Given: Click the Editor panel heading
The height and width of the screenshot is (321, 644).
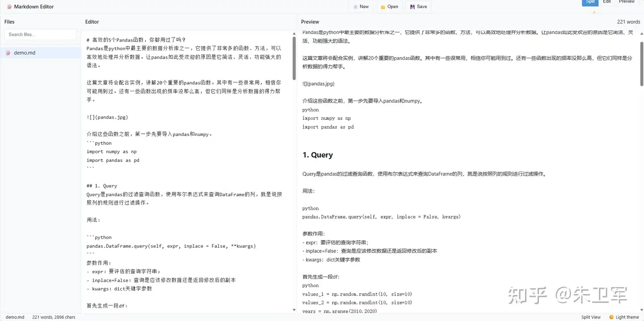Looking at the screenshot, I should point(92,22).
